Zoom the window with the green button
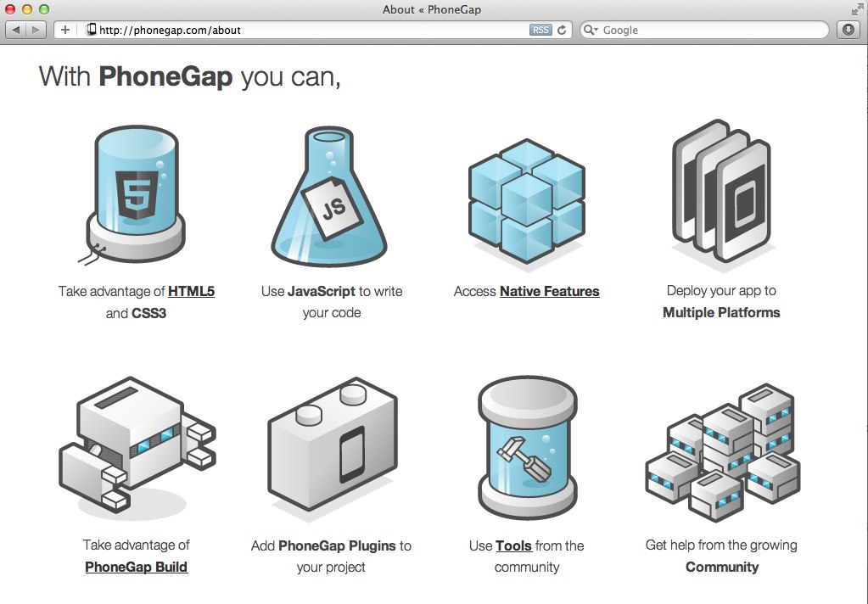Image resolution: width=868 pixels, height=604 pixels. [x=44, y=8]
